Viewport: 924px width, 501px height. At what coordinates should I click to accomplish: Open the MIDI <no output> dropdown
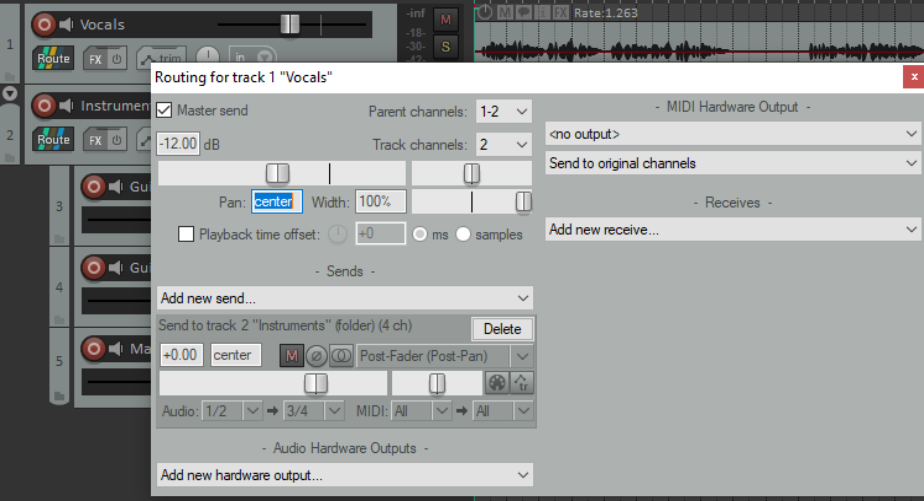click(732, 134)
